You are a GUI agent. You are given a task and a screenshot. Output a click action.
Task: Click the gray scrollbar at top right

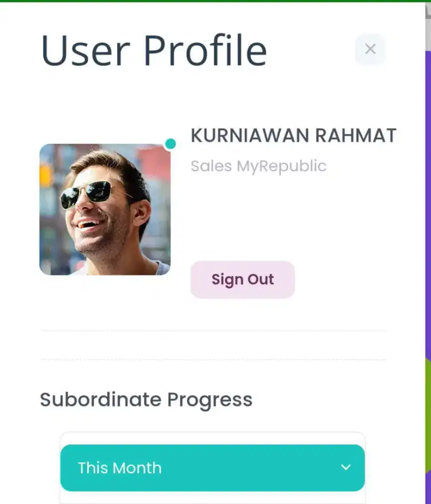click(428, 25)
